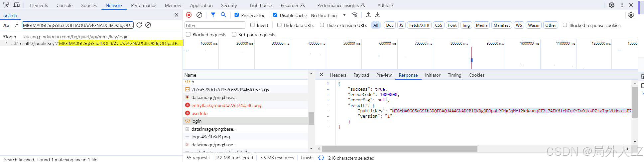Switch to the Elements tab
Image resolution: width=644 pixels, height=162 pixels.
[39, 5]
